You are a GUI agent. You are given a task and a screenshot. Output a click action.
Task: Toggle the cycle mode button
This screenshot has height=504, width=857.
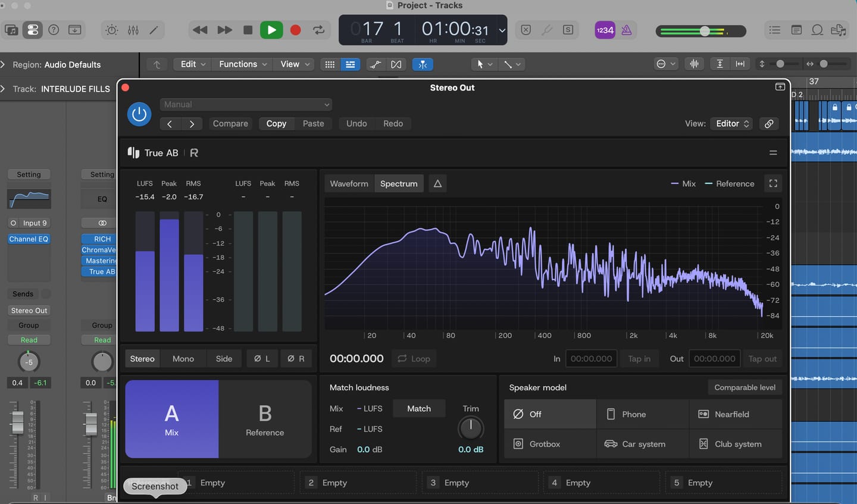tap(319, 30)
